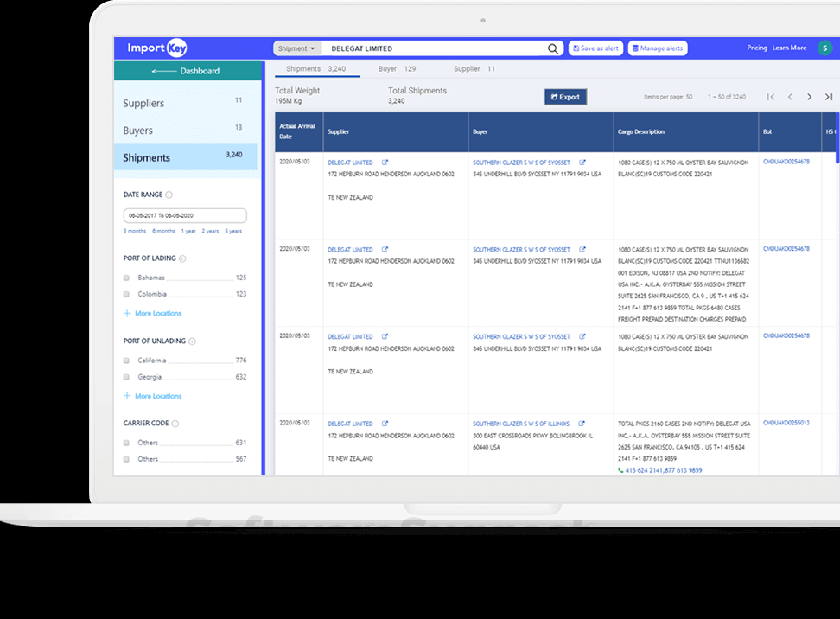Jump to the last results page
Image resolution: width=840 pixels, height=619 pixels.
click(x=829, y=97)
